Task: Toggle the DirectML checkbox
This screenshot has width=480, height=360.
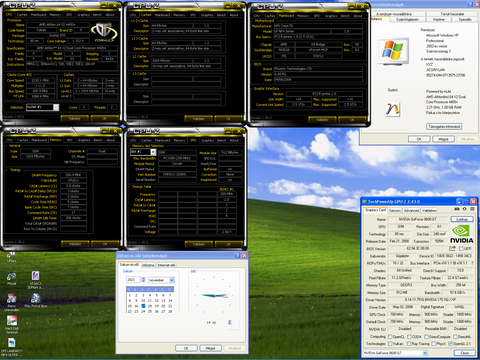Action: click(456, 337)
